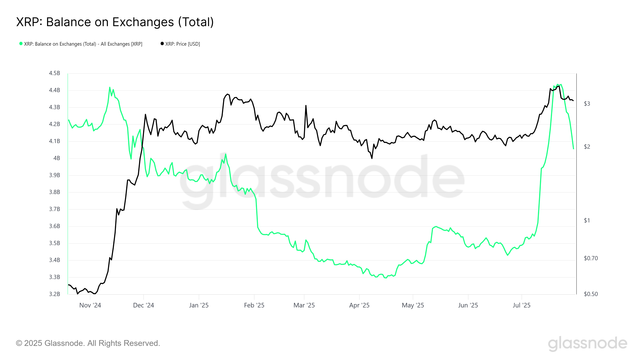Select the Jul '25 date label

[x=521, y=305]
